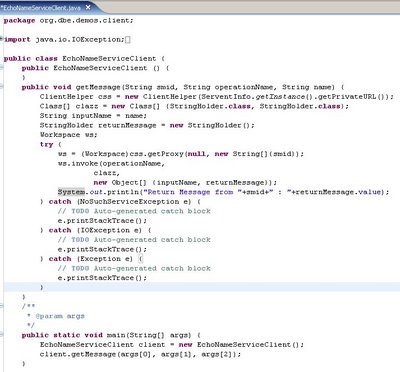Select the EchoNameServiceClient.java tab
The height and width of the screenshot is (372, 400).
click(41, 7)
